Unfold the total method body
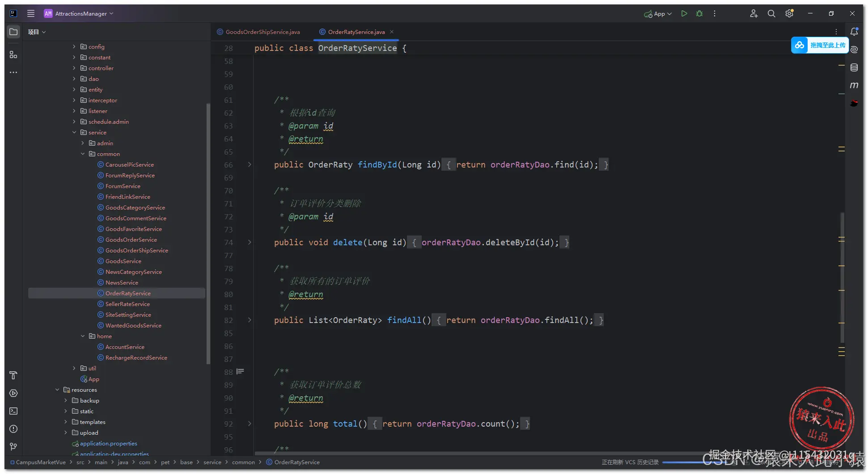The image size is (868, 474). [250, 424]
